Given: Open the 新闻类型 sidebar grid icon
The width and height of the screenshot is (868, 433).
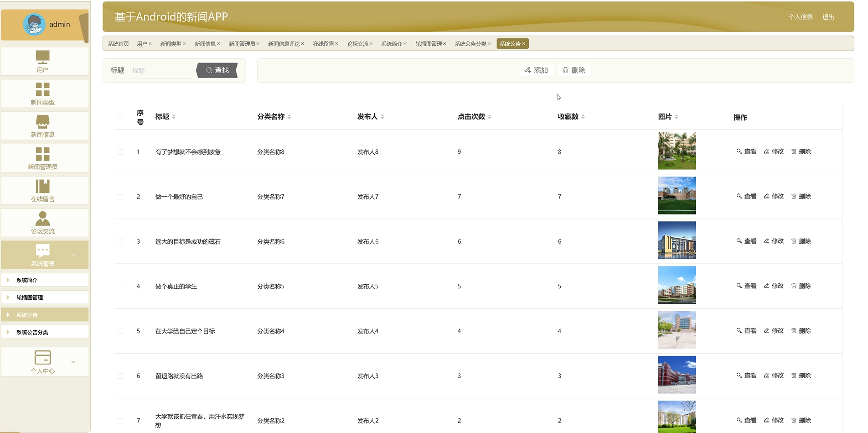Looking at the screenshot, I should click(x=42, y=89).
